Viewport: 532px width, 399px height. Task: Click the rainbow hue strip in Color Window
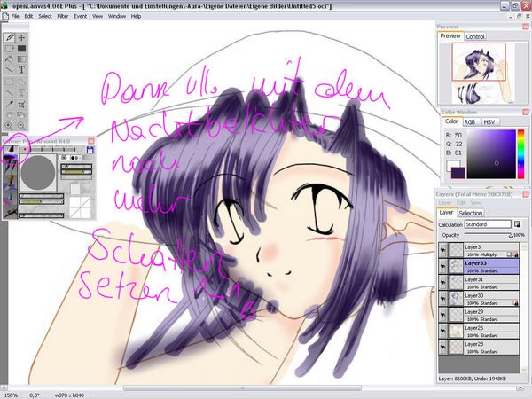(x=521, y=151)
